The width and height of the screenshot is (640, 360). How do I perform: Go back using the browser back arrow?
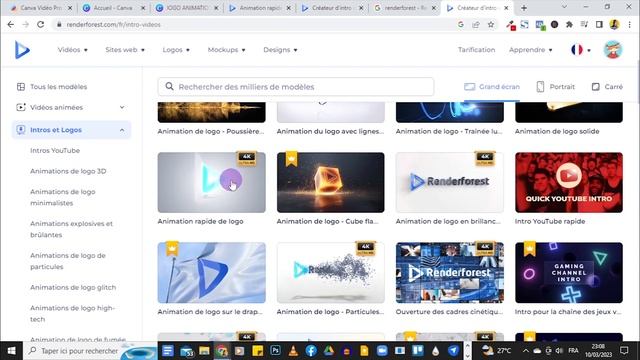[x=11, y=24]
